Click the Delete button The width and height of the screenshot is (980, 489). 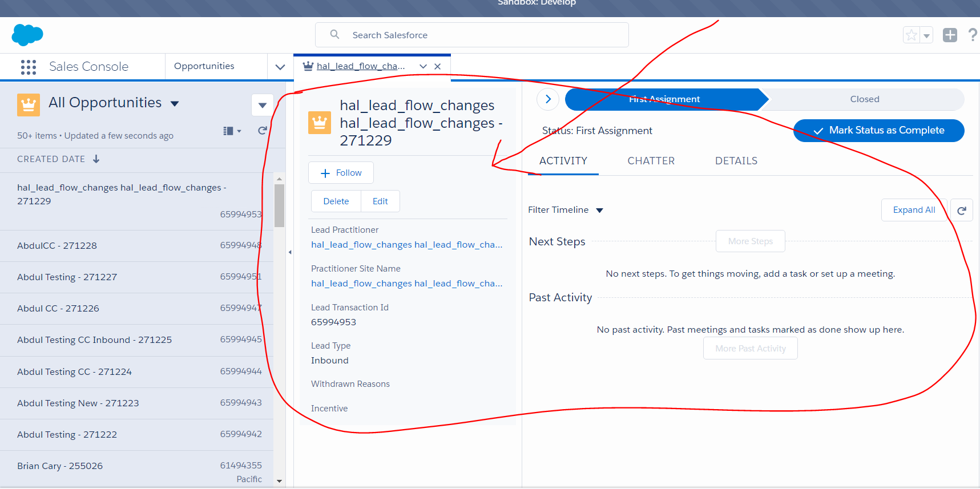pos(336,201)
